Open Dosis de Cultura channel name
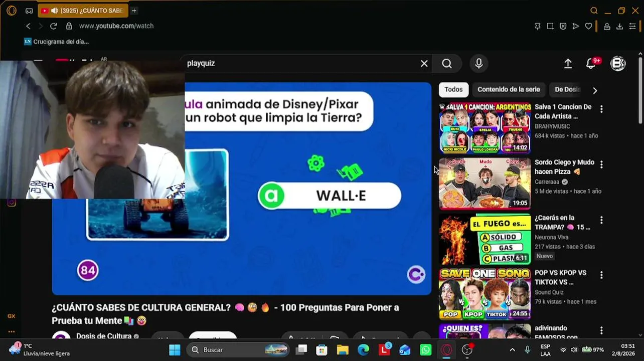 pyautogui.click(x=104, y=336)
